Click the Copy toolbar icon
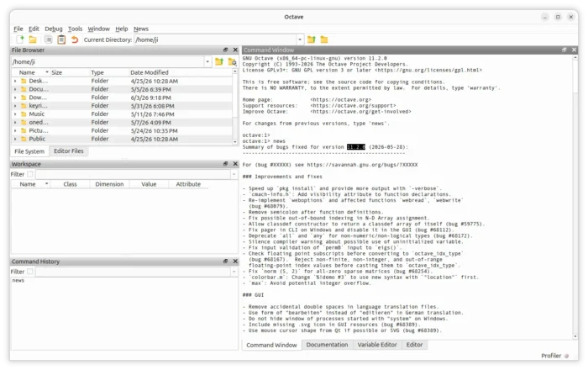Screen dimensions: 588x370 49,40
